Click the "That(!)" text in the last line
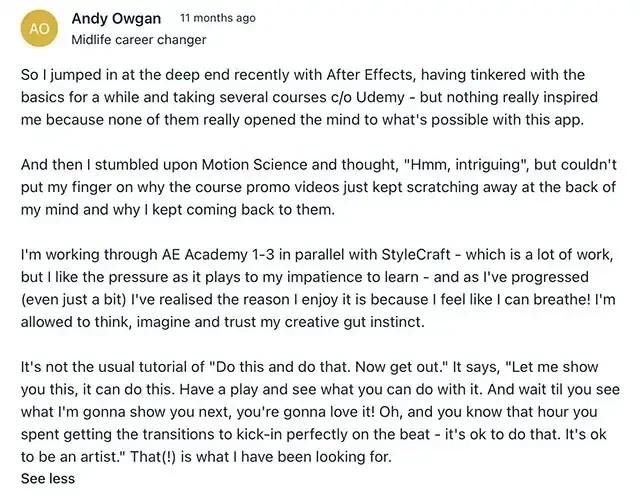This screenshot has height=501, width=640. point(153,457)
